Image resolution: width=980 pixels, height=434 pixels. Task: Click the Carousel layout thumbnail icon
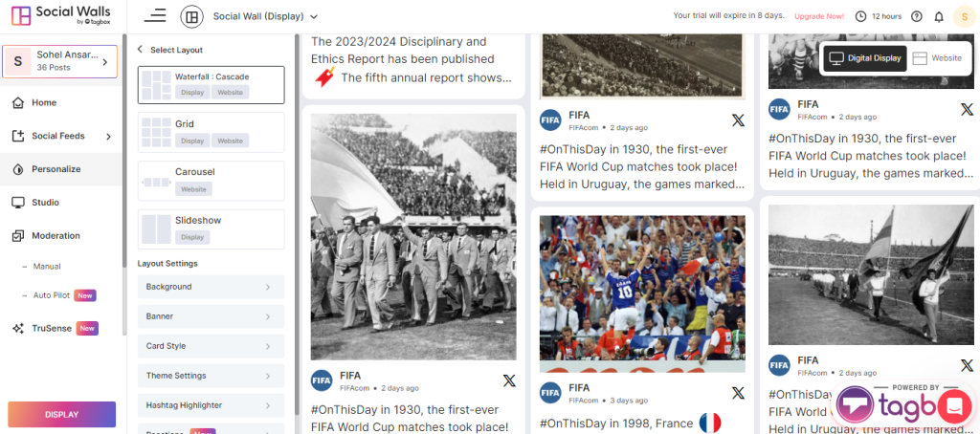pos(156,182)
